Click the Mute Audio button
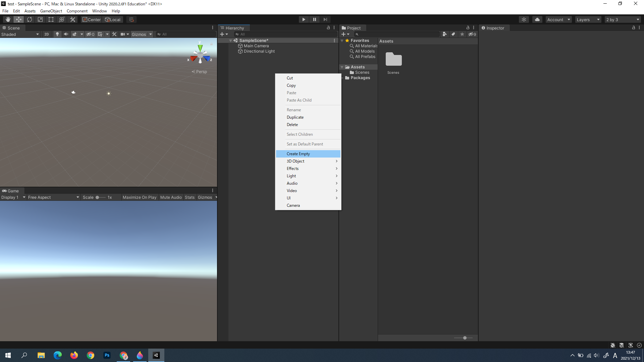644x362 pixels. (x=171, y=197)
